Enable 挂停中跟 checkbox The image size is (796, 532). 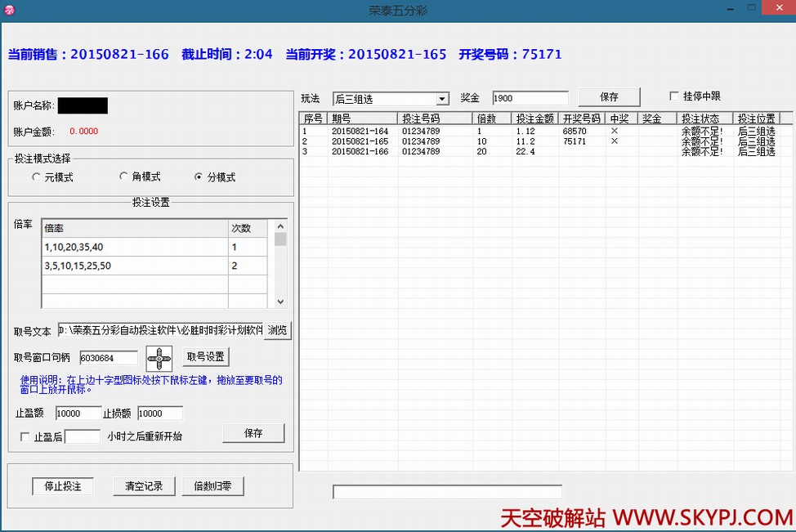tap(674, 96)
